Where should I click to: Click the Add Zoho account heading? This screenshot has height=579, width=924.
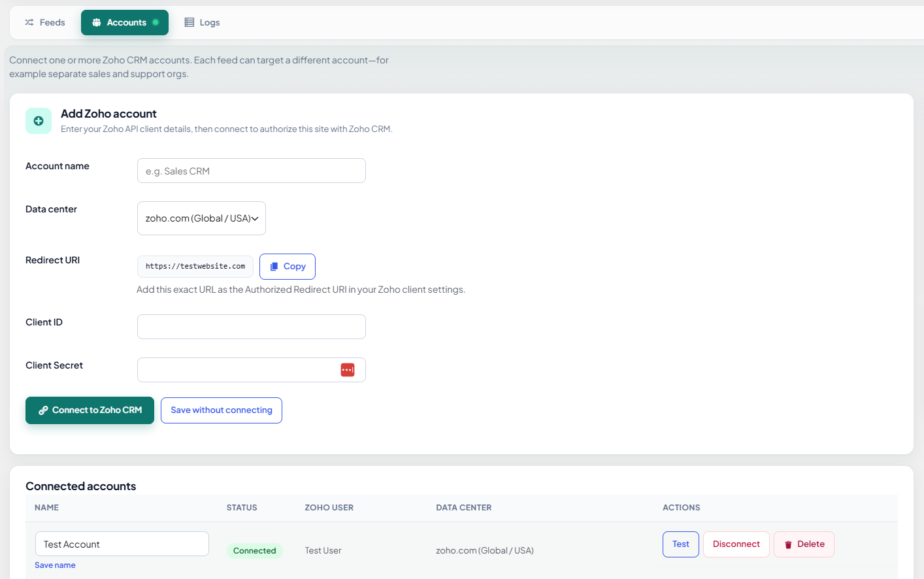click(108, 114)
